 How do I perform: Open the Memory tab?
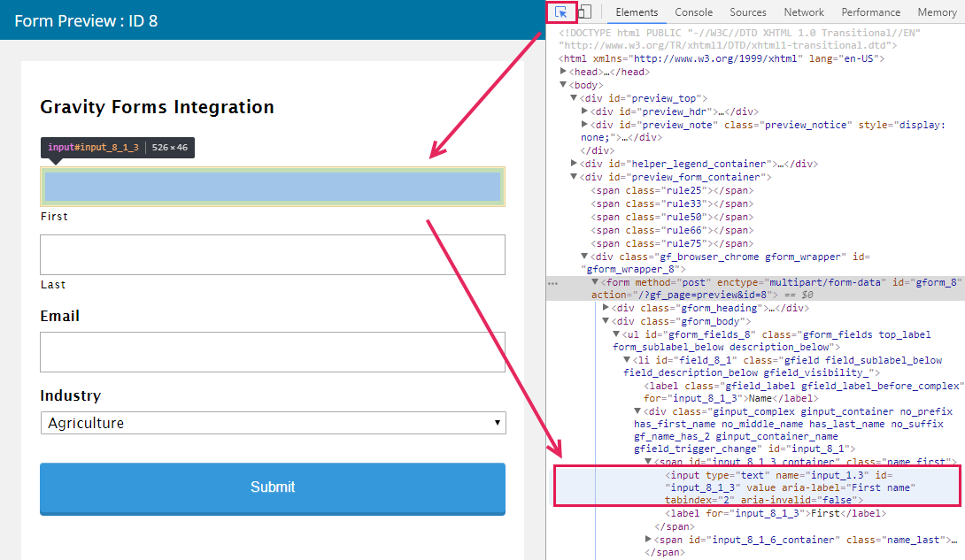(x=937, y=12)
